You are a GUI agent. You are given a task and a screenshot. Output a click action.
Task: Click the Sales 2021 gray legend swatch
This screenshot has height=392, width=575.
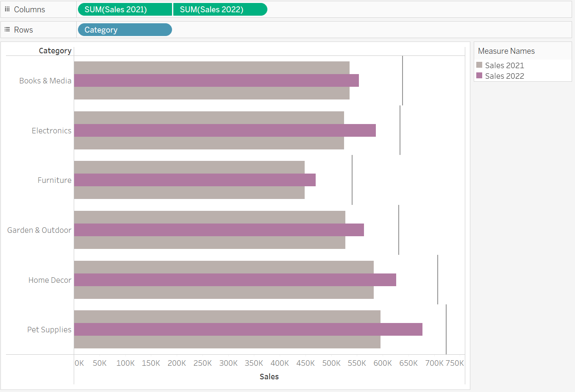(x=479, y=65)
